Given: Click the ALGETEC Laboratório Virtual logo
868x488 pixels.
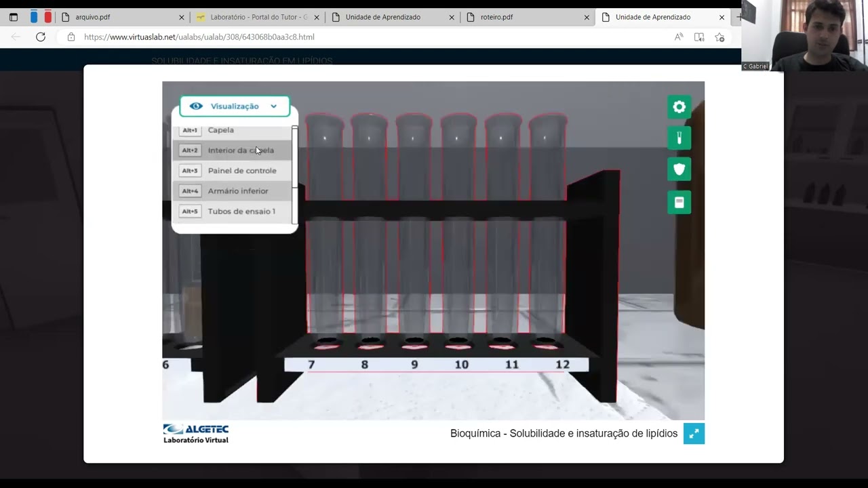Looking at the screenshot, I should coord(196,434).
